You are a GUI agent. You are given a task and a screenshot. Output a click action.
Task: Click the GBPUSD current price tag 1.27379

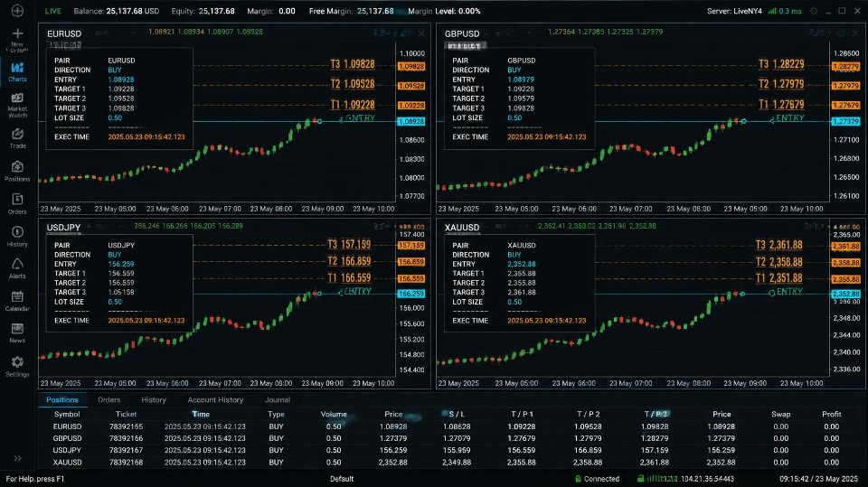(846, 121)
